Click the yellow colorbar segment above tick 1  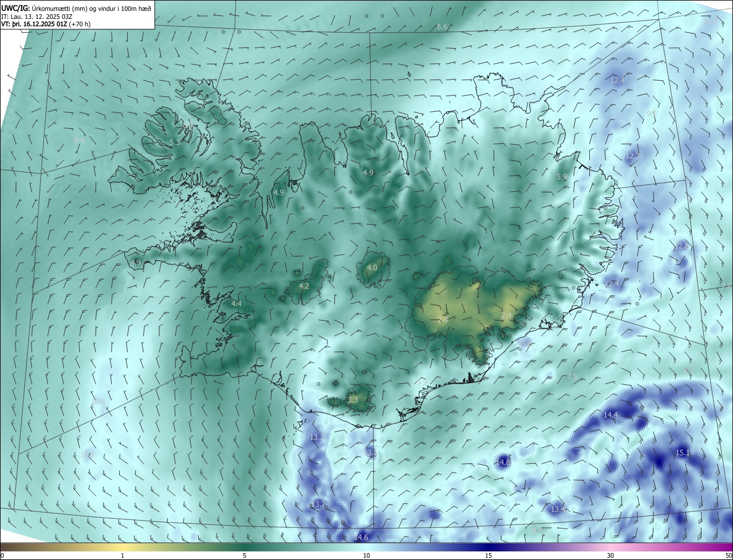click(123, 547)
